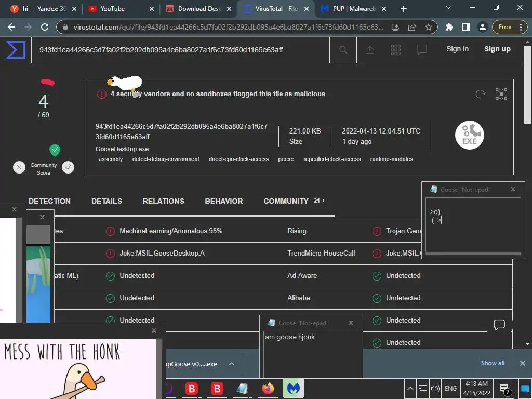Image resolution: width=532 pixels, height=399 pixels.
Task: Open the notification center icon
Action: click(x=505, y=389)
